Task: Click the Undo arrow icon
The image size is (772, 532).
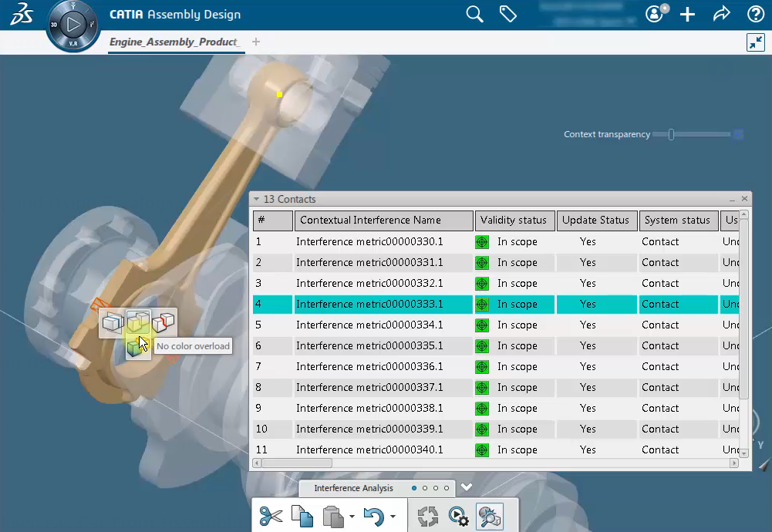Action: pyautogui.click(x=374, y=517)
